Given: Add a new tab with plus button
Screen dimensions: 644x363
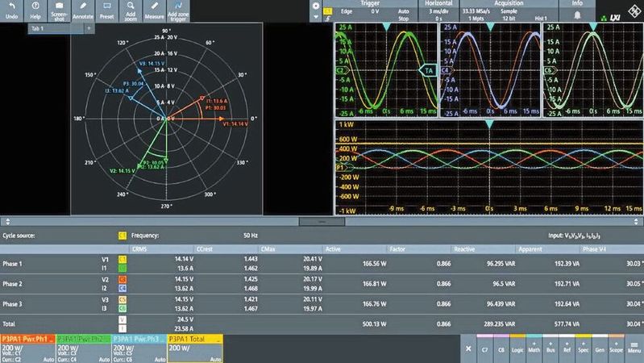Looking at the screenshot, I should point(89,28).
